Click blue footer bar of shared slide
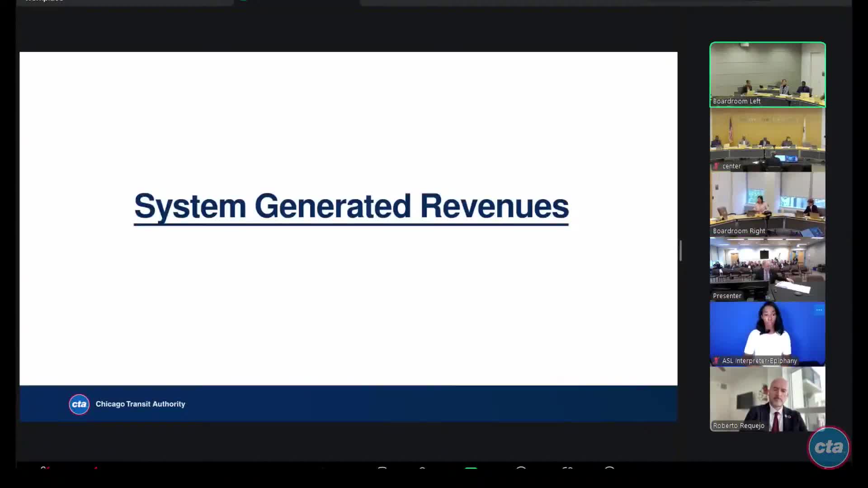 407,404
